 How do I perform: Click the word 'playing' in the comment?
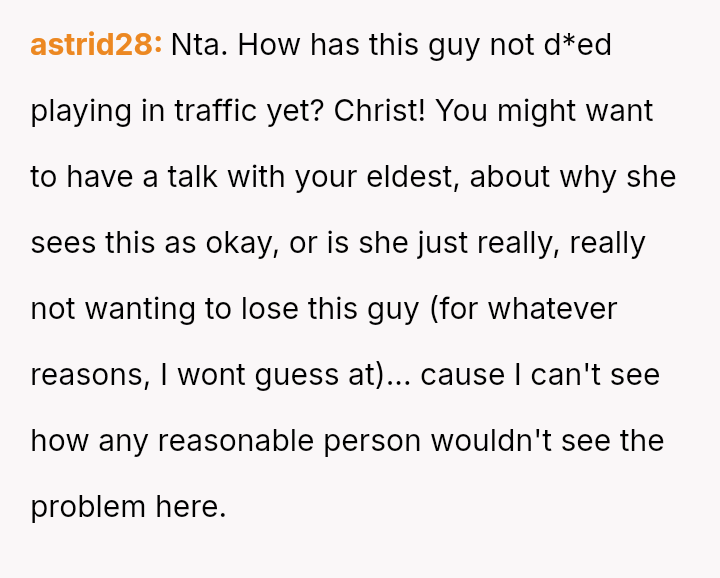pos(82,111)
